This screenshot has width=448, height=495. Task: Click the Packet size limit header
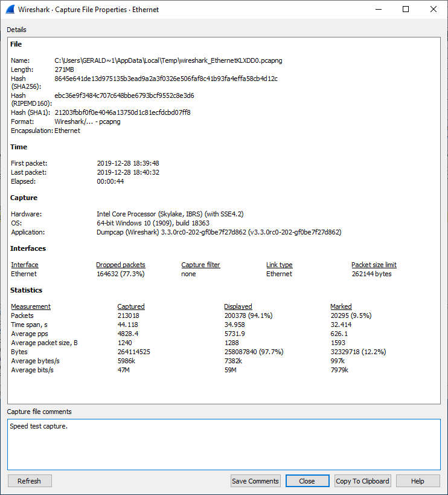(x=374, y=265)
